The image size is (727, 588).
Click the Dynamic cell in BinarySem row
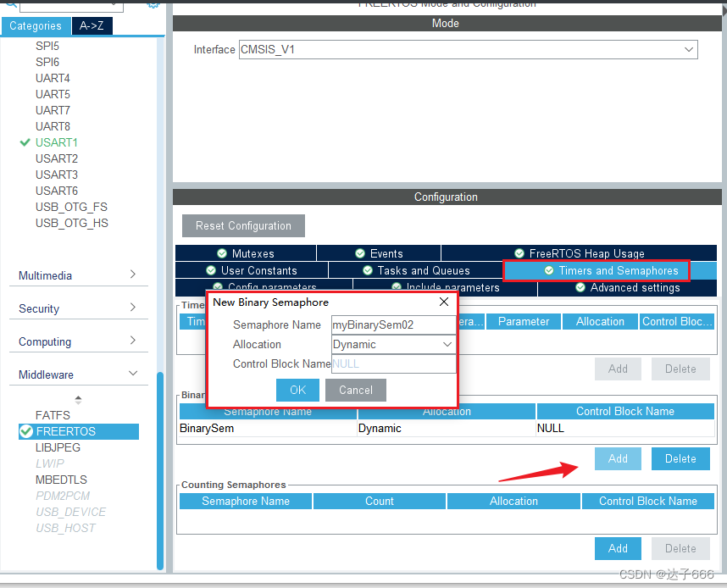click(x=447, y=428)
